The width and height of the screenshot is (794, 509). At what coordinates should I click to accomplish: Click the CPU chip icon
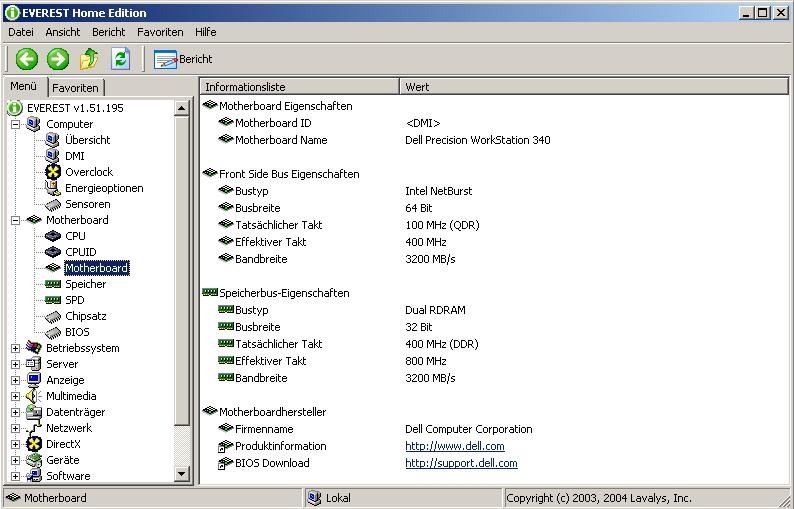coord(53,236)
